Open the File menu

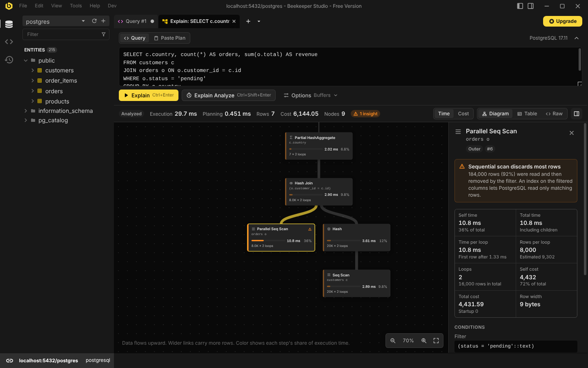(x=23, y=6)
